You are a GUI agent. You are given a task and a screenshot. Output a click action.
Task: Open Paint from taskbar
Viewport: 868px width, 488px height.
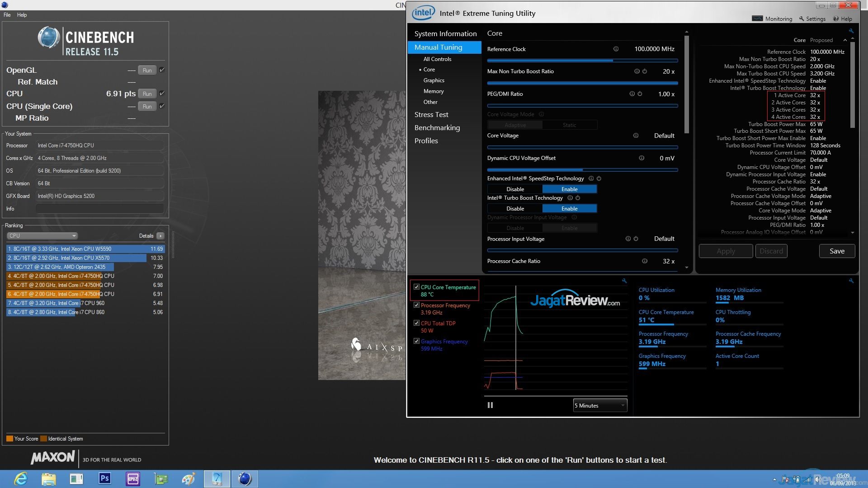(189, 479)
